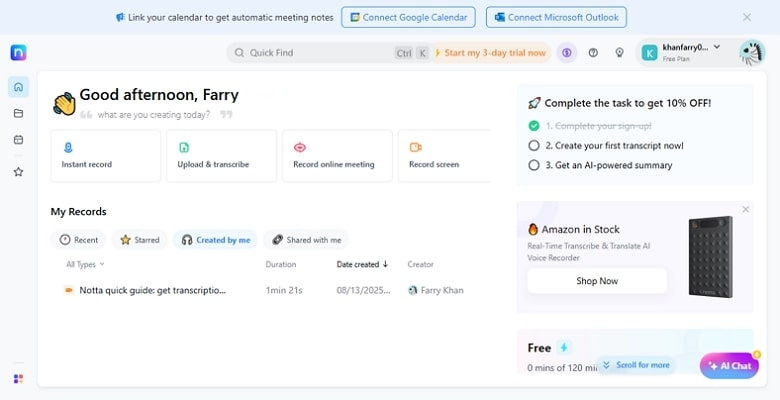Click the purple coin rewards icon
Viewport: 780px width, 400px height.
[x=567, y=53]
